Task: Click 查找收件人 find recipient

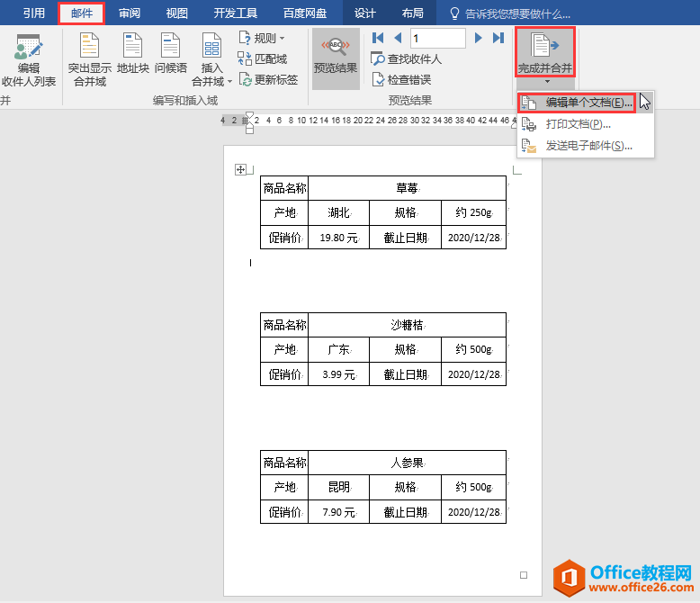Action: tap(407, 58)
